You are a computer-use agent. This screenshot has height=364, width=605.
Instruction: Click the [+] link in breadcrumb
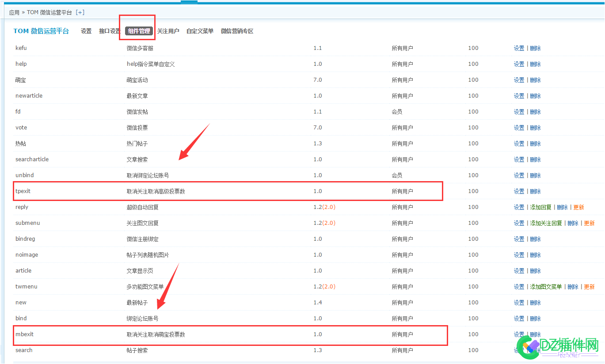pyautogui.click(x=80, y=12)
